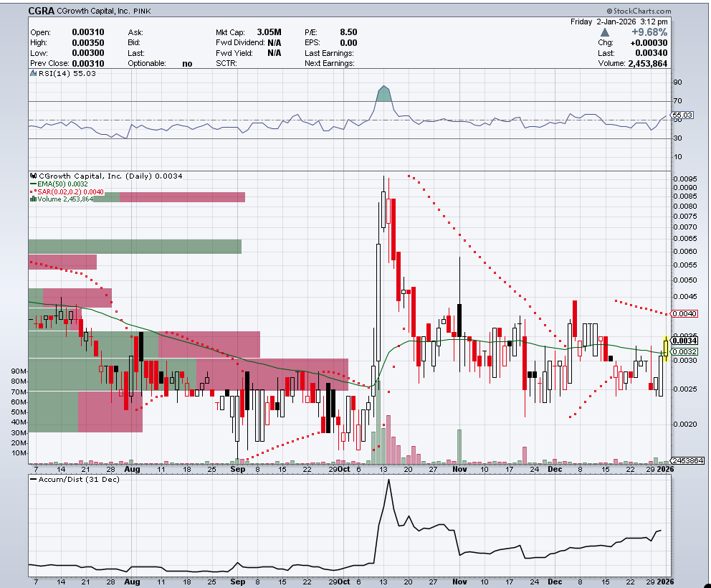Image resolution: width=711 pixels, height=588 pixels.
Task: Click the Last value 0.00340
Action: [651, 53]
